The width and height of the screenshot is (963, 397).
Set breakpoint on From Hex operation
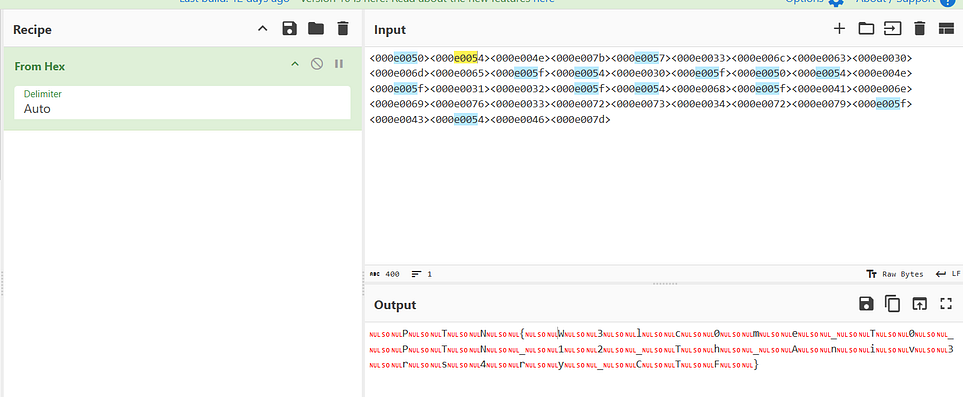click(338, 64)
